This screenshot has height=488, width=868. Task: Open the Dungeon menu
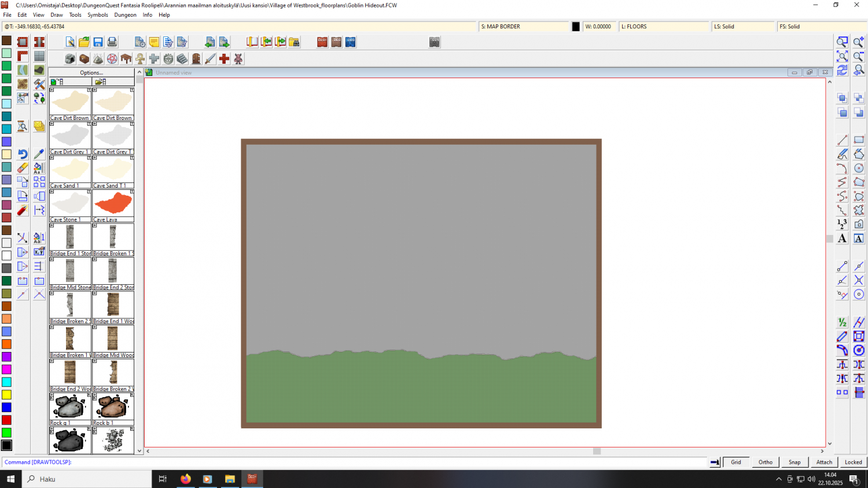click(x=125, y=15)
